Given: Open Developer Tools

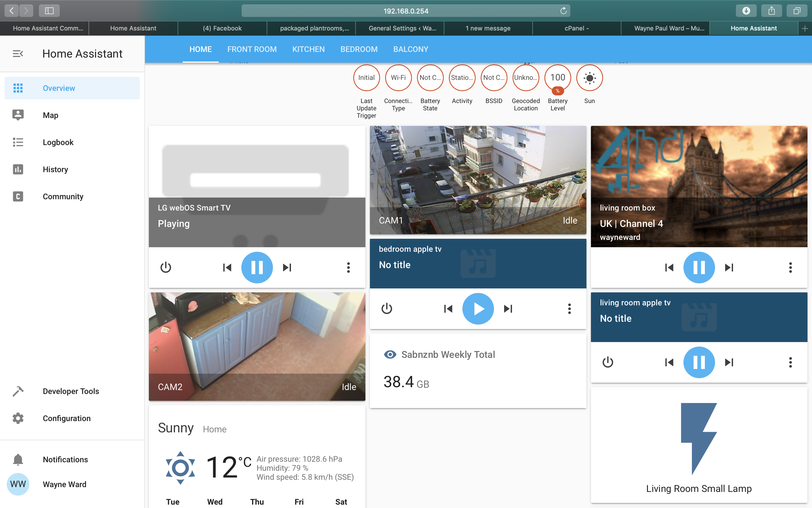Looking at the screenshot, I should coord(72,391).
